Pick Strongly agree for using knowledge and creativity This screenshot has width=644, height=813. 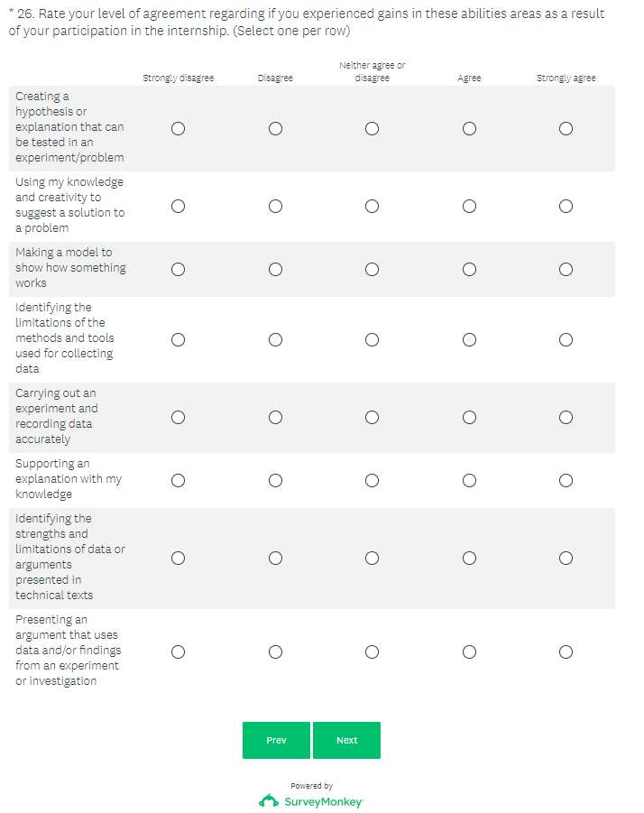click(x=566, y=206)
